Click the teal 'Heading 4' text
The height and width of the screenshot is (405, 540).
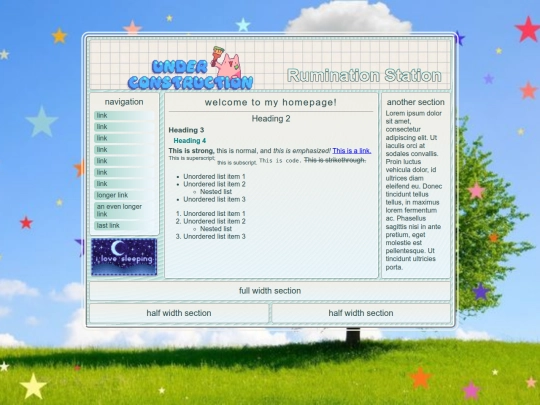(190, 141)
